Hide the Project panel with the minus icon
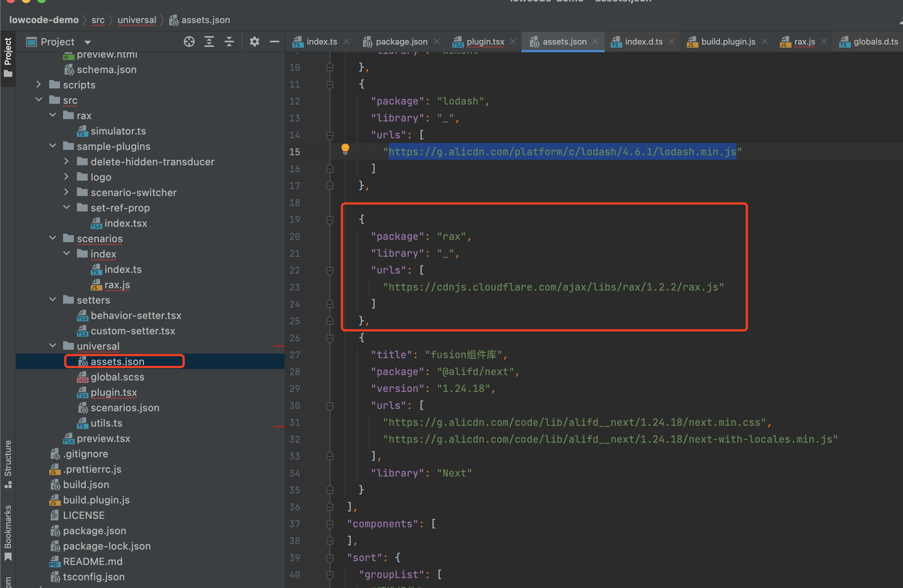 click(274, 42)
